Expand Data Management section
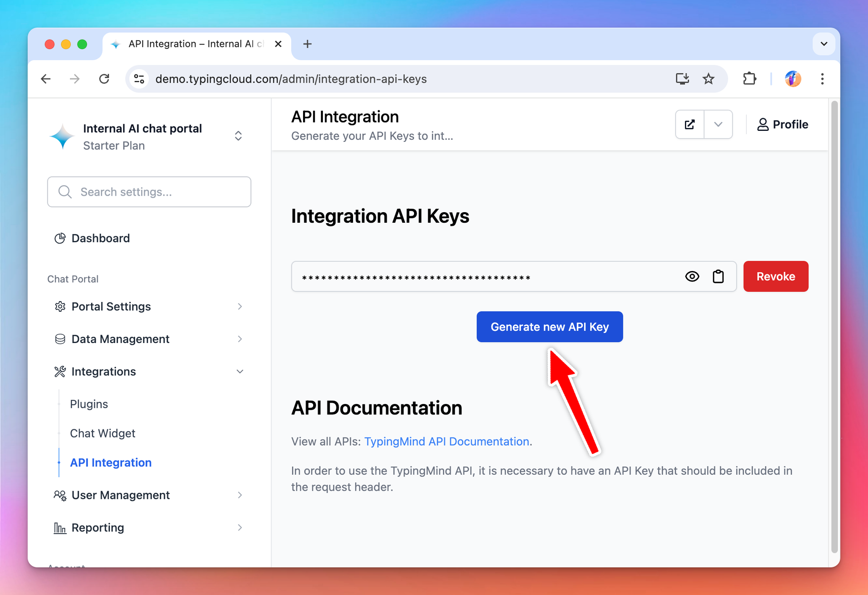The height and width of the screenshot is (595, 868). tap(149, 339)
